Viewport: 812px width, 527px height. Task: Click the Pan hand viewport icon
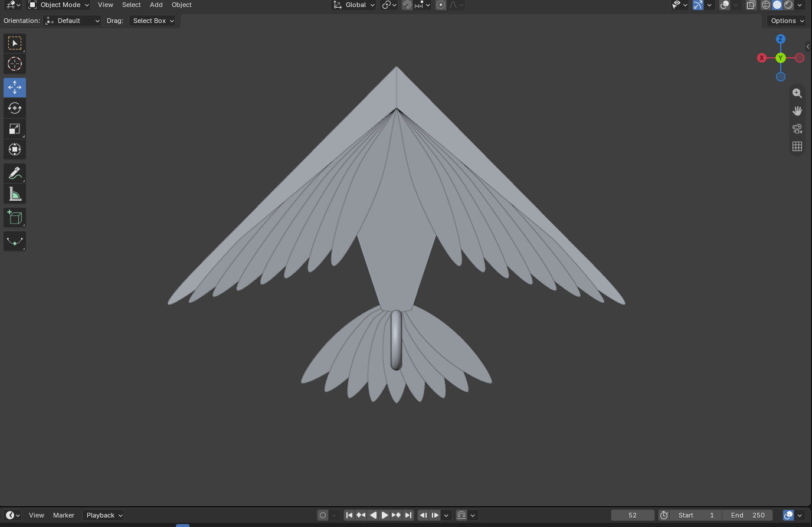pos(797,111)
